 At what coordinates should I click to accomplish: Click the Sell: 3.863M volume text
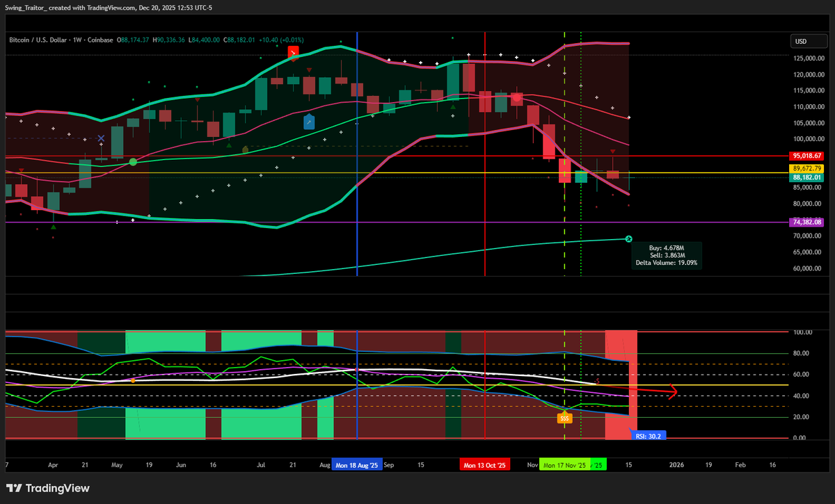(666, 255)
